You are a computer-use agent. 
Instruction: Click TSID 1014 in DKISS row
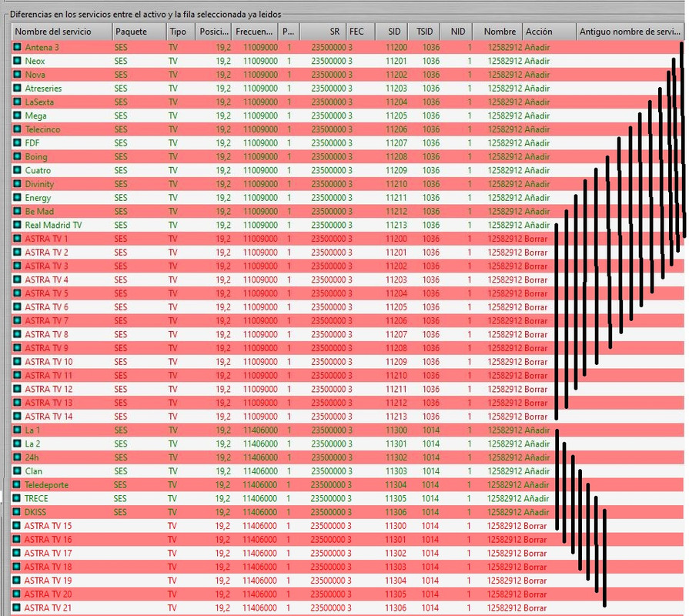click(x=430, y=512)
